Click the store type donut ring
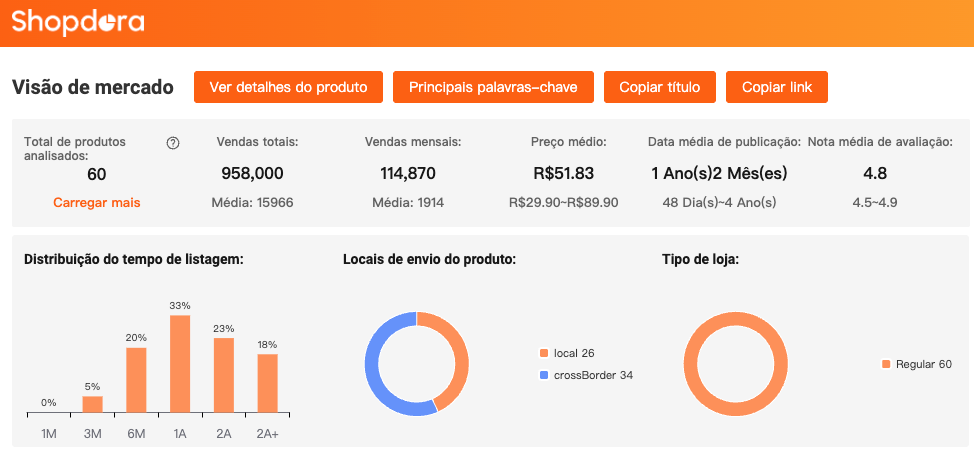 point(692,364)
